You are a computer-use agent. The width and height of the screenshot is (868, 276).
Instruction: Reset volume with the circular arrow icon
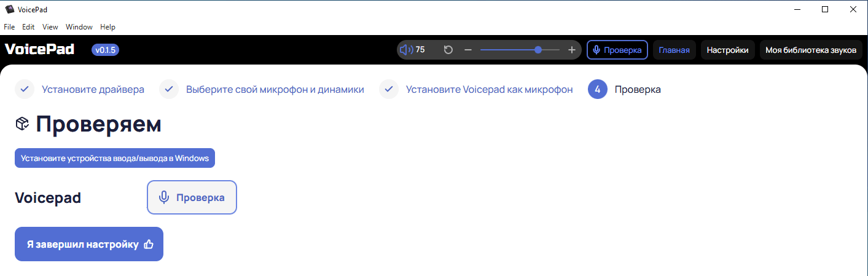click(x=448, y=50)
